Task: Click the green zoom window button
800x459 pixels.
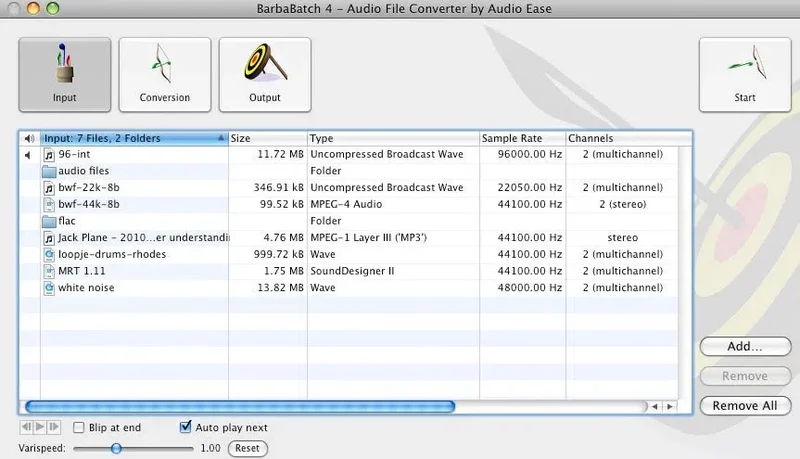Action: pos(53,8)
